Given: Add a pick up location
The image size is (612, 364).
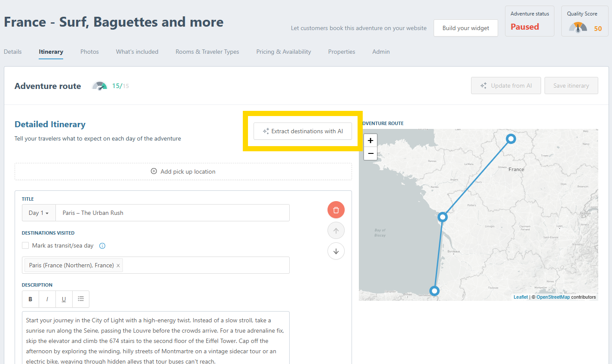Looking at the screenshot, I should click(x=183, y=171).
